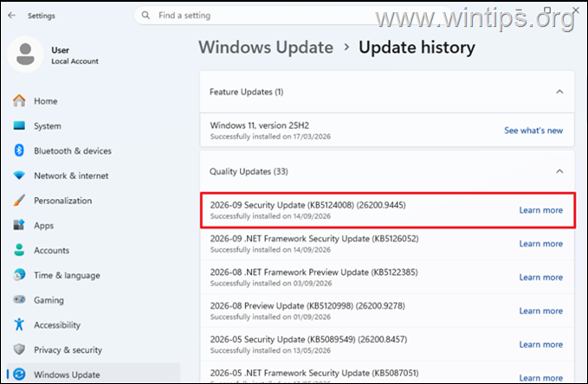Click the Accessibility figure icon

pyautogui.click(x=19, y=324)
